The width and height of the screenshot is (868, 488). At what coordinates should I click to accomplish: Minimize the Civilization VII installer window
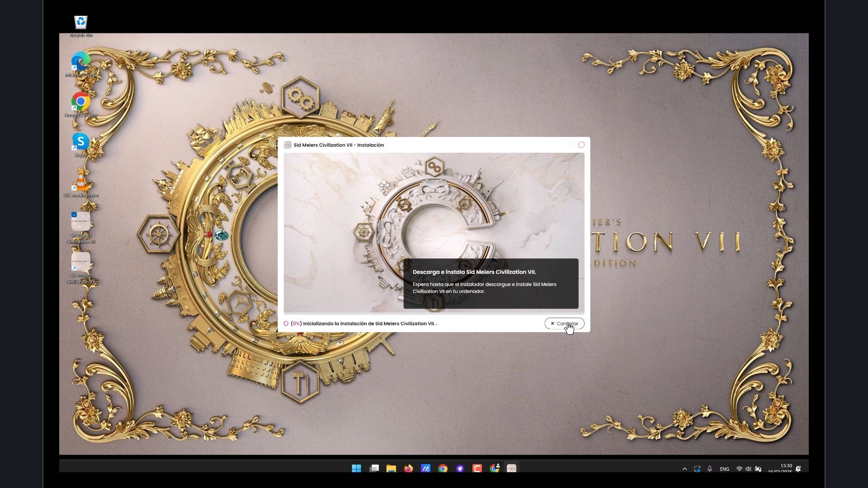(x=572, y=145)
